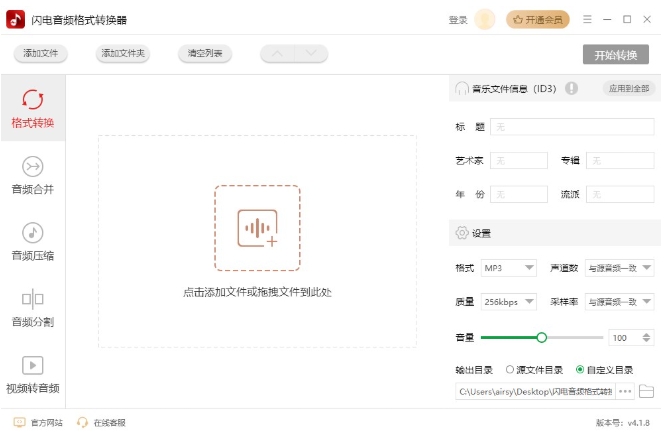Image resolution: width=669 pixels, height=440 pixels.
Task: Switch to the 格式转换 format conversion tab
Action: [33, 108]
